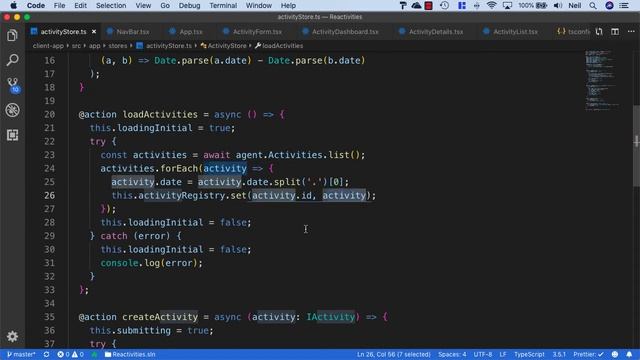Image resolution: width=640 pixels, height=360 pixels.
Task: Send feedback via status bar smiley icon
Action: tap(615, 354)
